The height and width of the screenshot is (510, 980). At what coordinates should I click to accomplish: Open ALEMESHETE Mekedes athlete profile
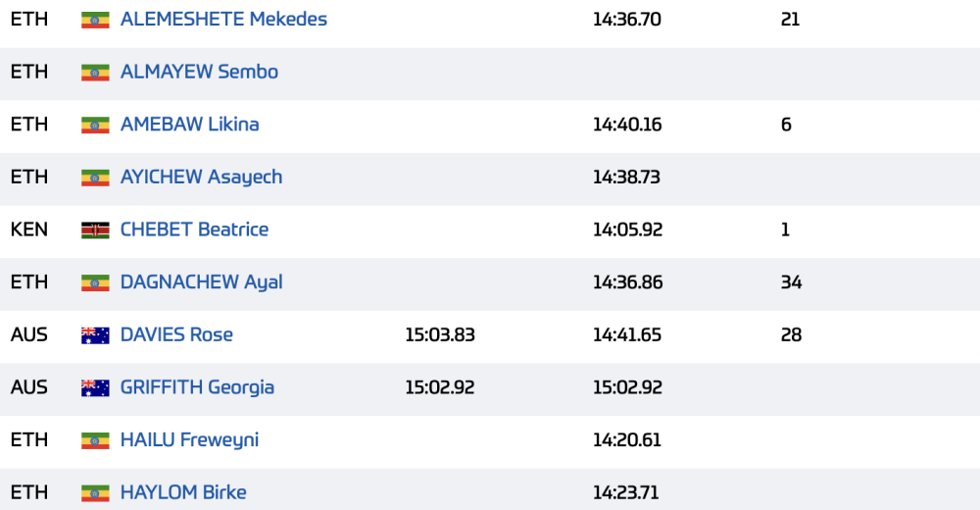pyautogui.click(x=223, y=20)
